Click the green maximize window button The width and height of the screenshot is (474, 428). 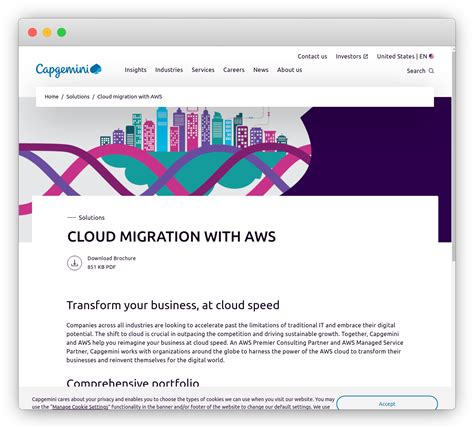point(62,32)
